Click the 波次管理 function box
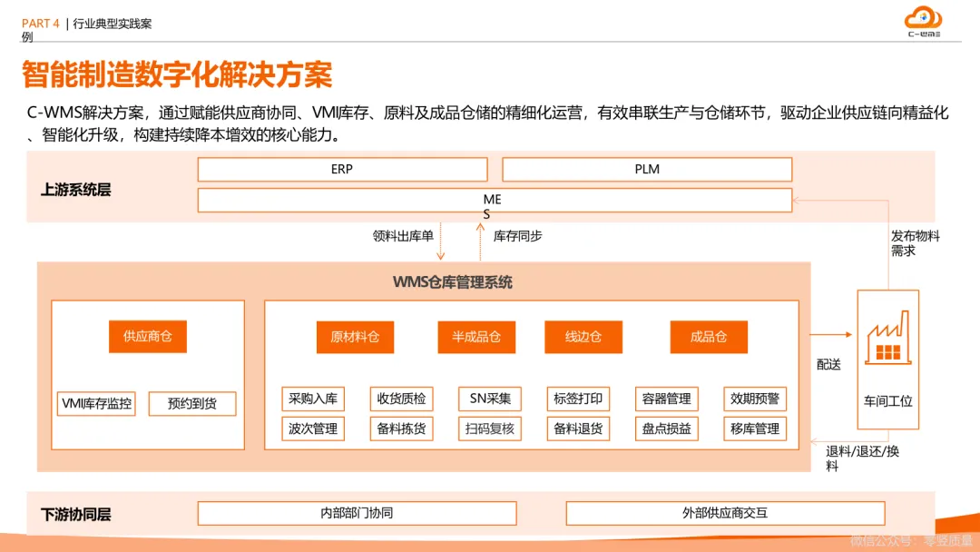 point(313,429)
